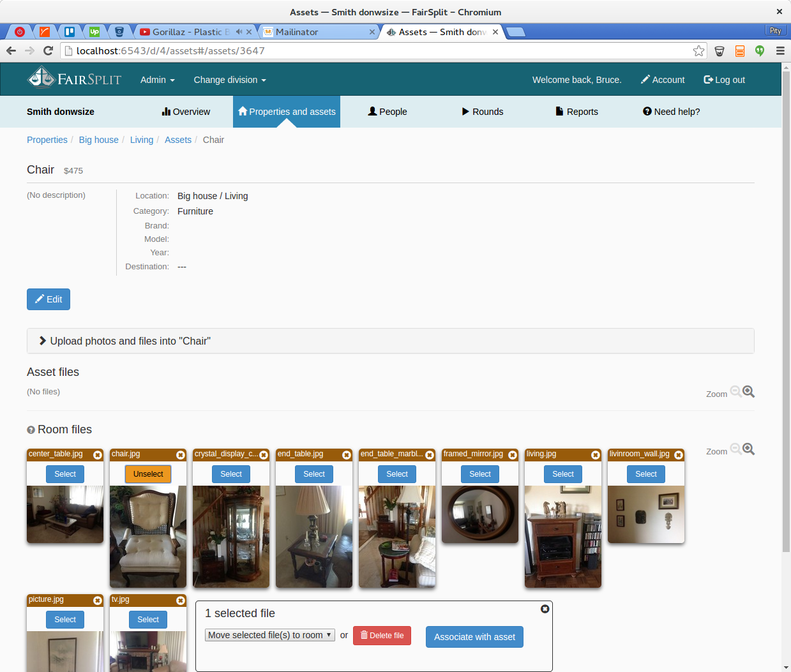This screenshot has height=672, width=791.
Task: Reload the browser page
Action: click(x=48, y=51)
